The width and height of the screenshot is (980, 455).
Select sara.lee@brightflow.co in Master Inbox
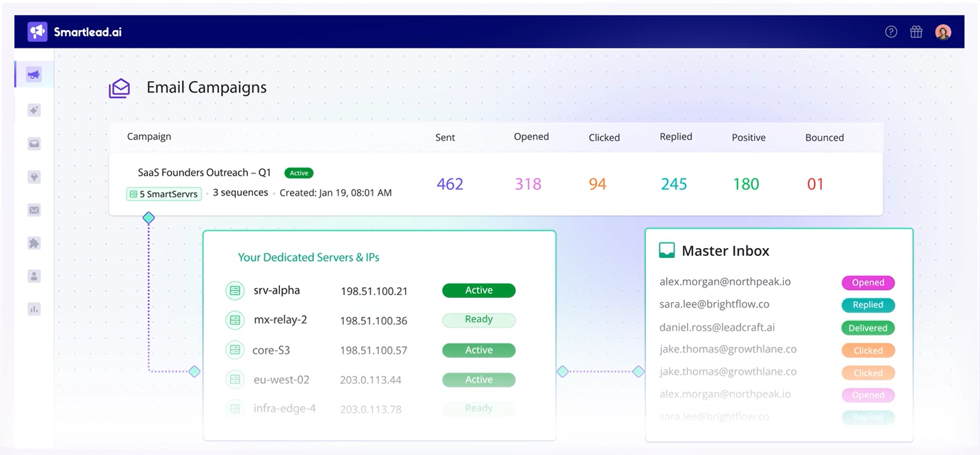tap(714, 304)
